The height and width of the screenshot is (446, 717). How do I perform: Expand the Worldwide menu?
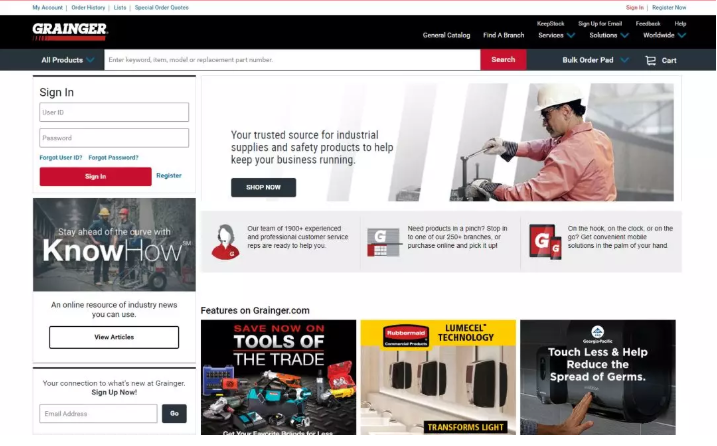click(x=664, y=35)
